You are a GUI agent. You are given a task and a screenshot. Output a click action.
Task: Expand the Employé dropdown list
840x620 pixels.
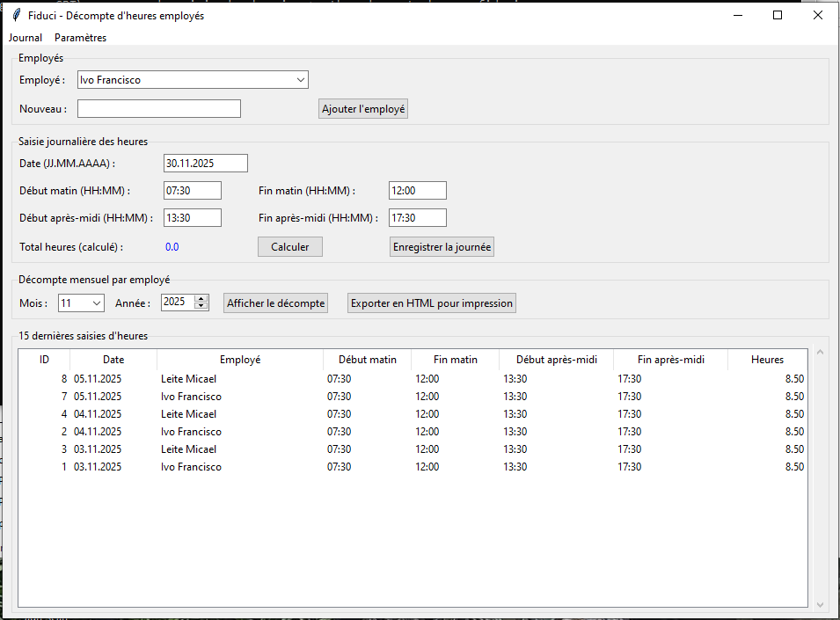301,80
